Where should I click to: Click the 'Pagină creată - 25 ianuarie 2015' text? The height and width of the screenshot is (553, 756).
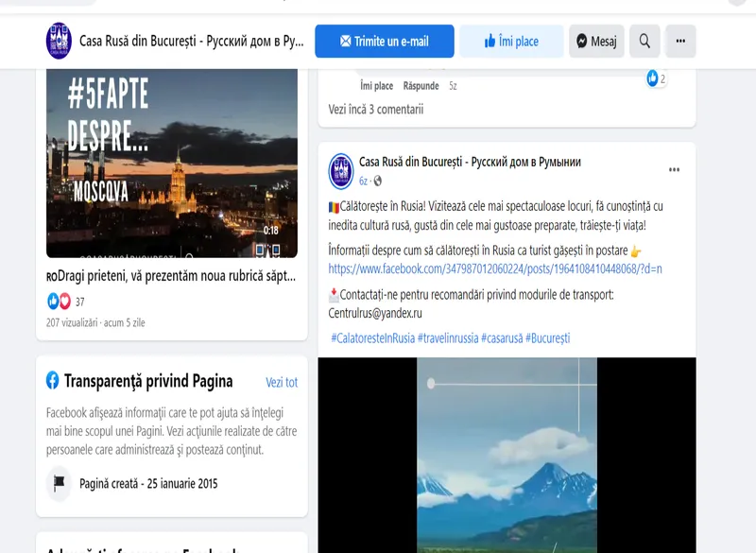148,484
